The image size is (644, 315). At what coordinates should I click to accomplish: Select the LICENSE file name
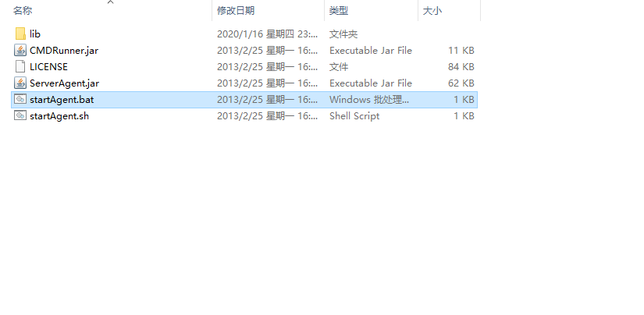48,67
